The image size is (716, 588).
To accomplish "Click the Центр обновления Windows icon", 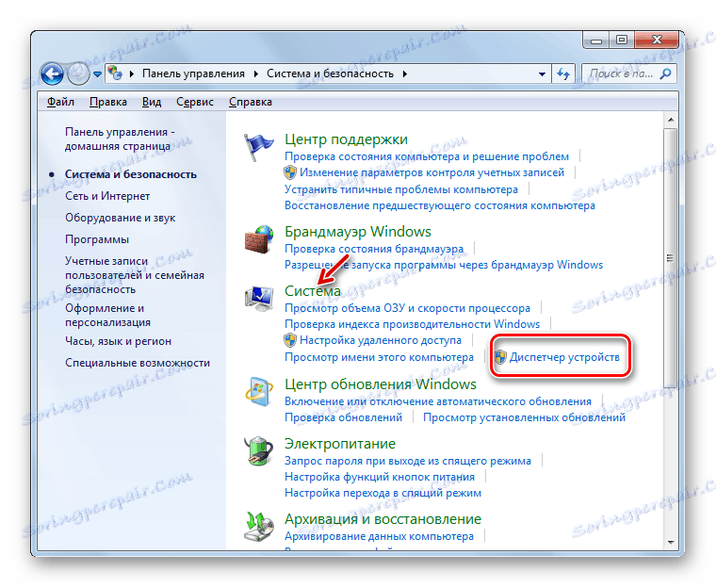I will click(259, 392).
